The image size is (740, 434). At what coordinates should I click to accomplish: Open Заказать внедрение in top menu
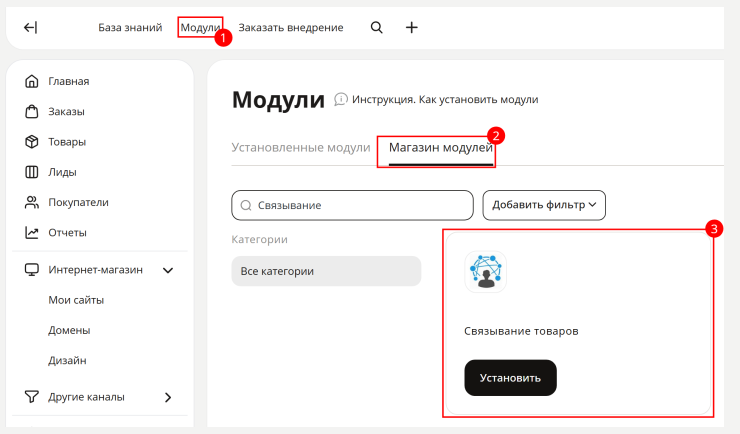pyautogui.click(x=291, y=27)
